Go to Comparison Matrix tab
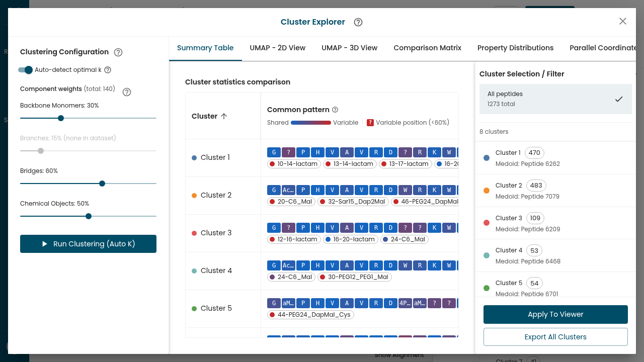The image size is (644, 362). 427,48
